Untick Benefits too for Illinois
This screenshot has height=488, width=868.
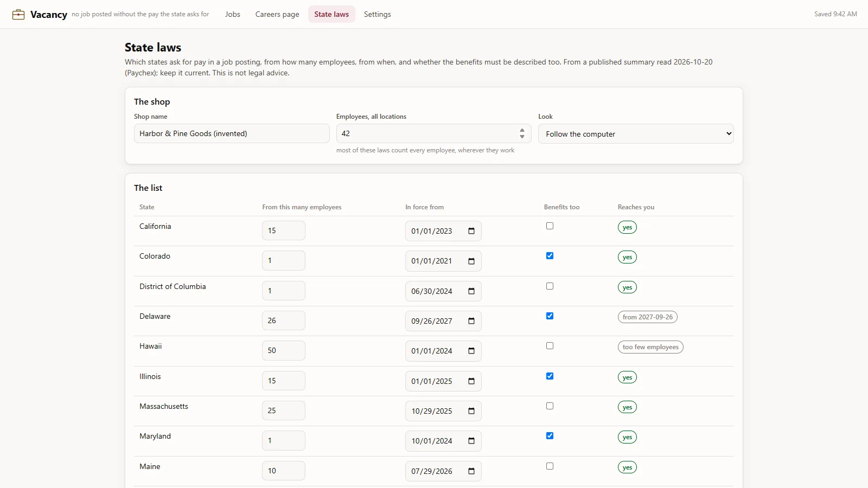[x=550, y=376]
